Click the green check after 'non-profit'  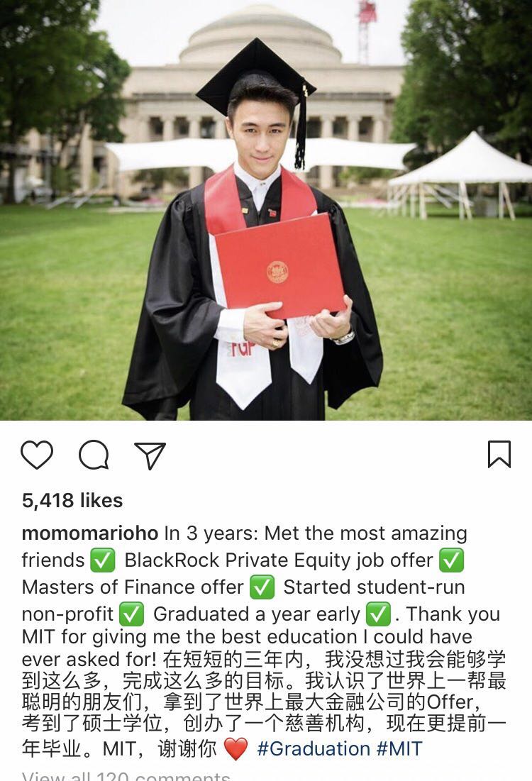(132, 614)
